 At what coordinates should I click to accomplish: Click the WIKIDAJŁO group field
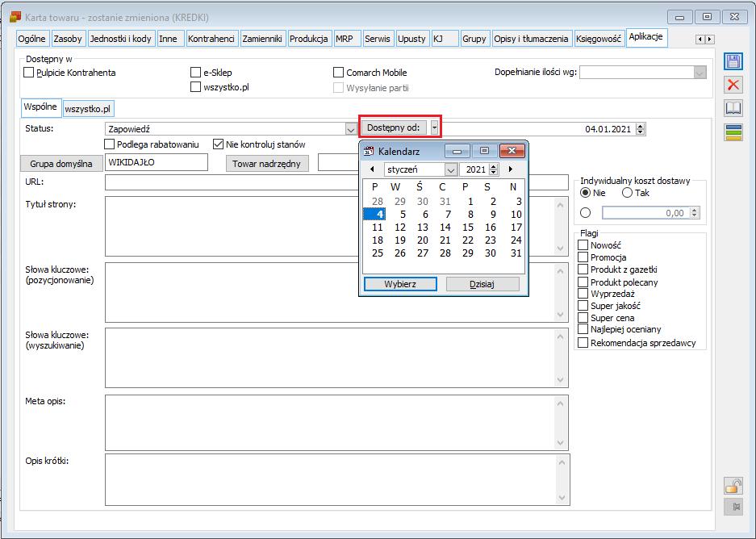tap(157, 162)
